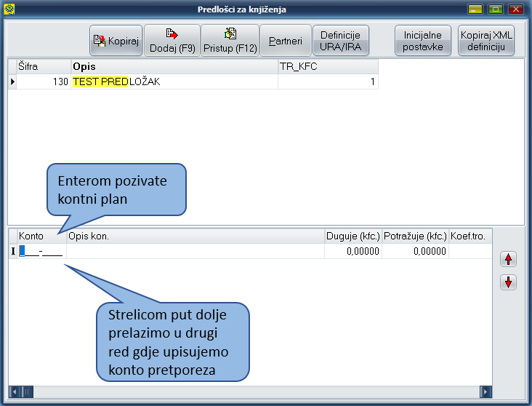Click the Kopiraj button
532x406 pixels.
click(x=116, y=41)
